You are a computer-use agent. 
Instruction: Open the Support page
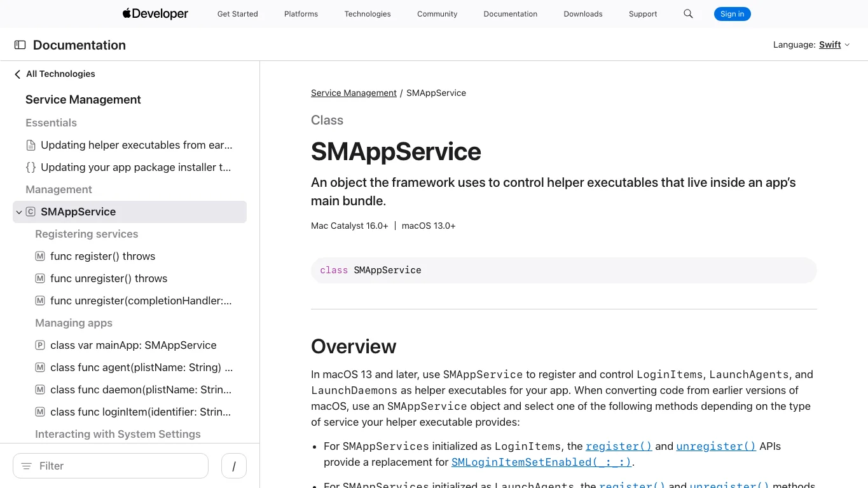click(x=643, y=14)
